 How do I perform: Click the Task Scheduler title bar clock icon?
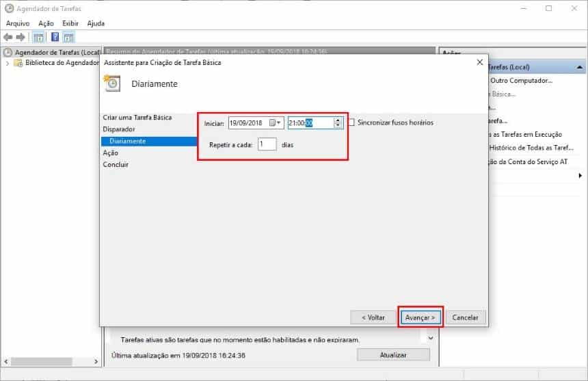point(9,8)
